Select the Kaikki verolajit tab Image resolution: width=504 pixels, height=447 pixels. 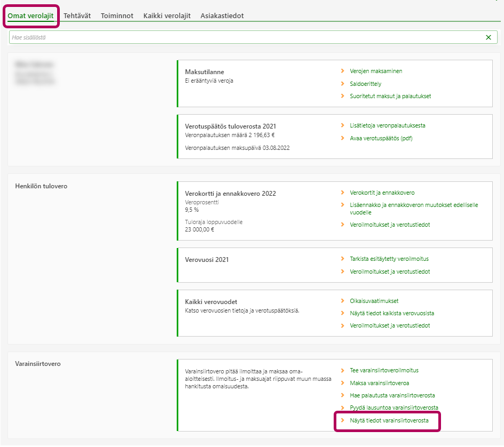coord(167,16)
